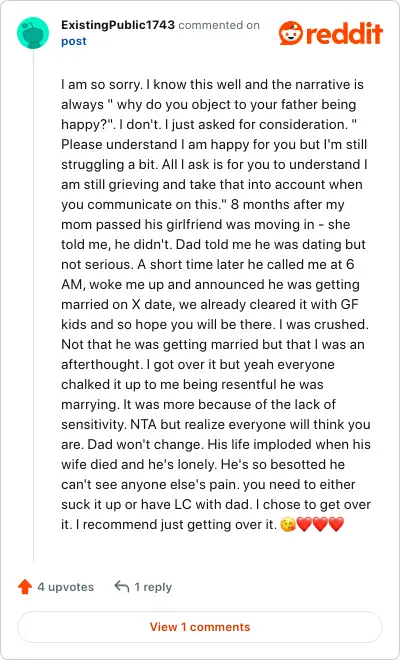Click the "4 upvotes" count
The width and height of the screenshot is (400, 660).
click(x=66, y=587)
